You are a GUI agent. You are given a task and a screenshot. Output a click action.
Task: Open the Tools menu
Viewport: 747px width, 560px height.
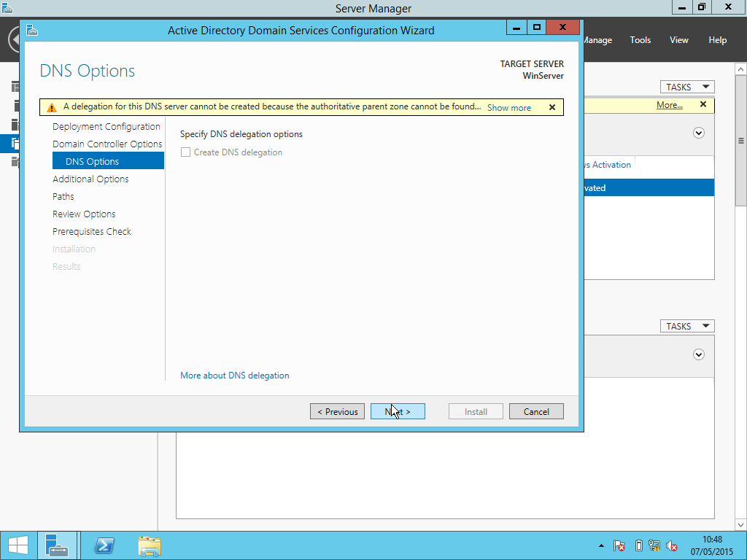[640, 39]
